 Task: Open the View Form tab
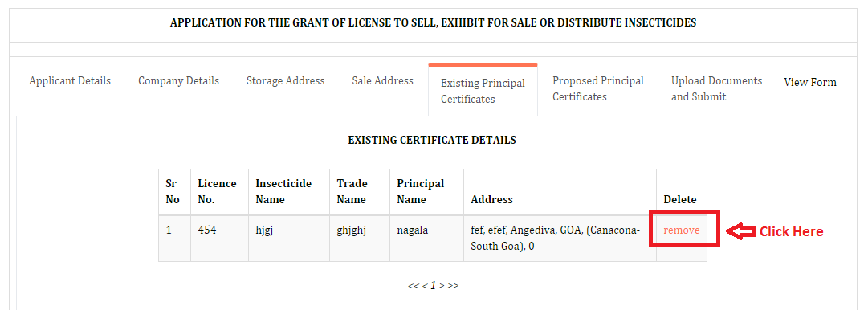(810, 83)
